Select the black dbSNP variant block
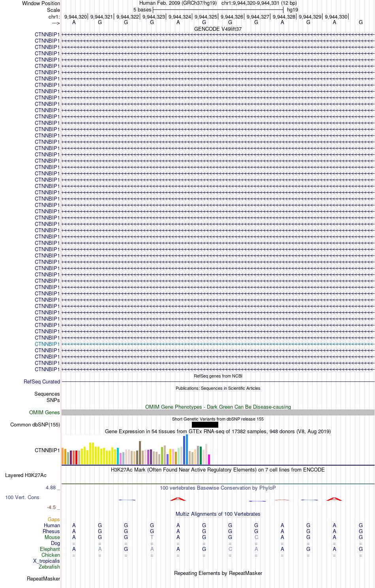 (205, 425)
